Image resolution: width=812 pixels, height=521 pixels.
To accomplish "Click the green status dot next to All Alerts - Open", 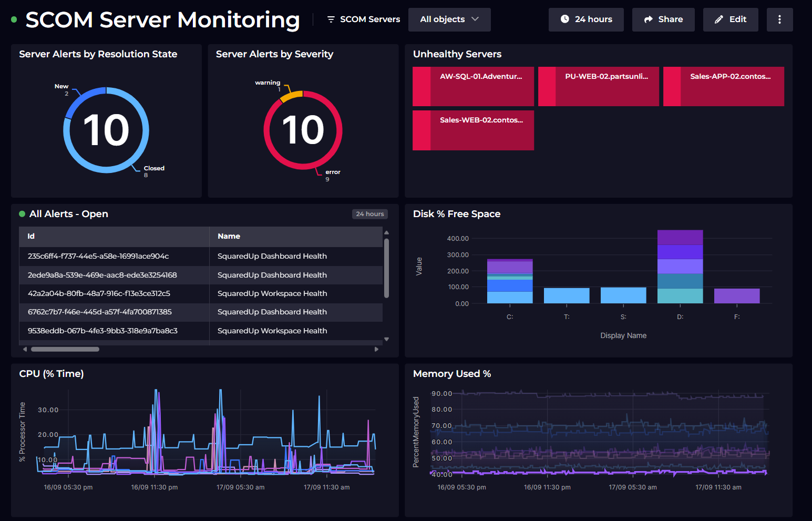I will pos(22,213).
